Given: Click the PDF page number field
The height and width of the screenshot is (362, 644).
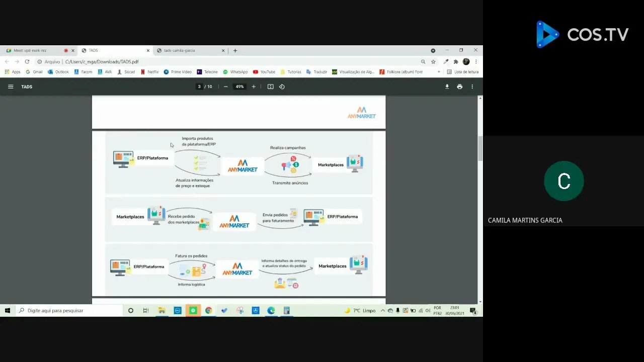Looking at the screenshot, I should click(x=199, y=86).
